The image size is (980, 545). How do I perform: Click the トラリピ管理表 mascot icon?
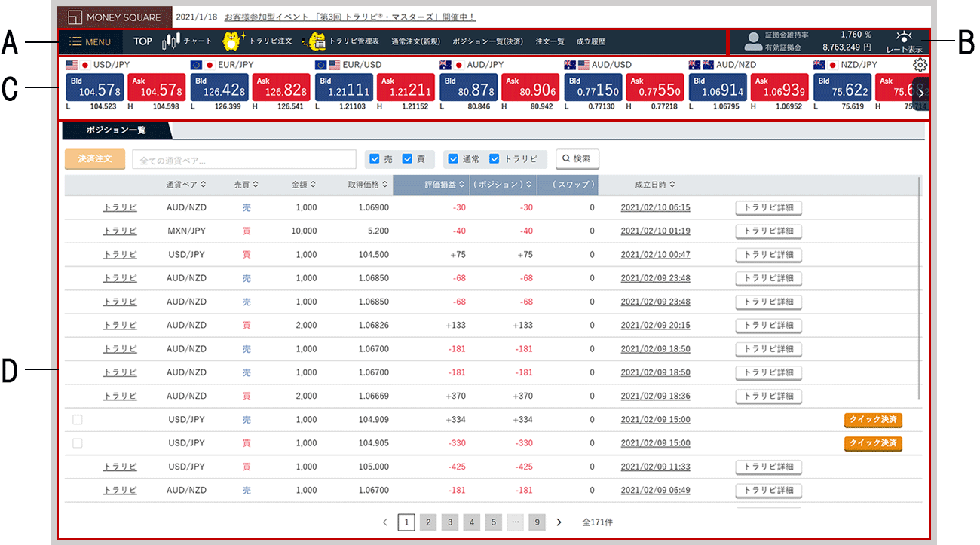pyautogui.click(x=315, y=41)
